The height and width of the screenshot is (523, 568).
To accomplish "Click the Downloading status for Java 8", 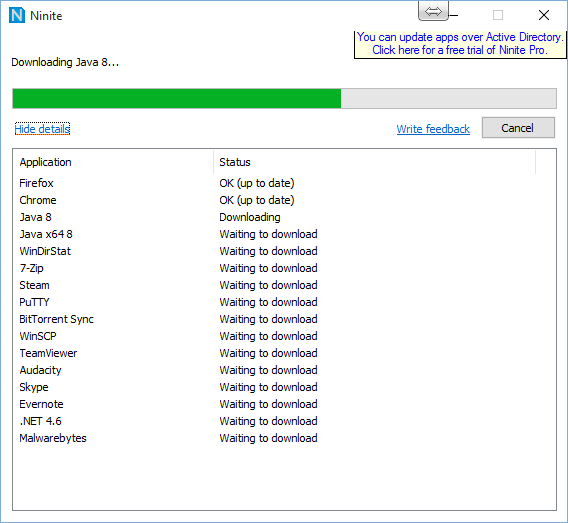I will (250, 217).
